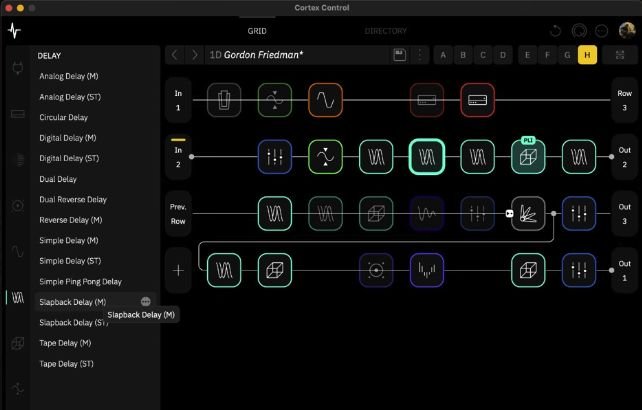The width and height of the screenshot is (642, 410).
Task: Toggle the split bypass switch in row 3
Action: (509, 213)
